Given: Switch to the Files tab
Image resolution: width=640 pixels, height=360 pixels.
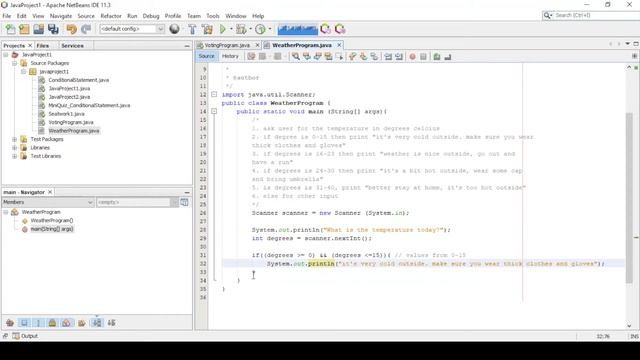Looking at the screenshot, I should point(42,46).
